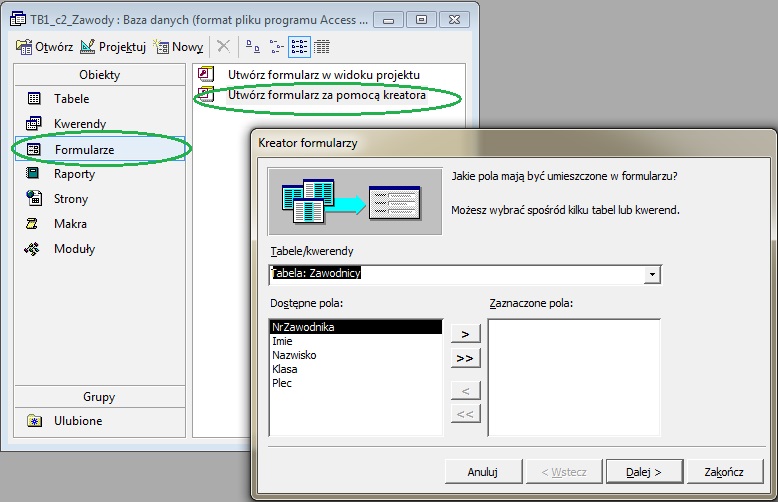The height and width of the screenshot is (502, 778).
Task: Click the Tabele table icon
Action: tap(34, 98)
